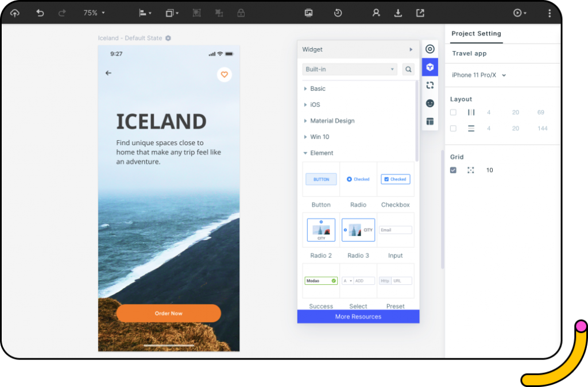Open the version history clock icon
The height and width of the screenshot is (387, 588).
coord(338,13)
